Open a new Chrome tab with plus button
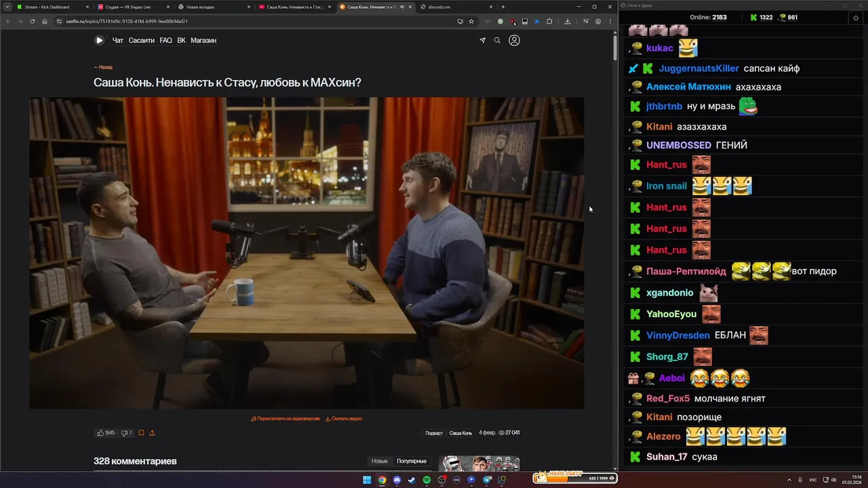Image resolution: width=868 pixels, height=488 pixels. click(x=502, y=7)
